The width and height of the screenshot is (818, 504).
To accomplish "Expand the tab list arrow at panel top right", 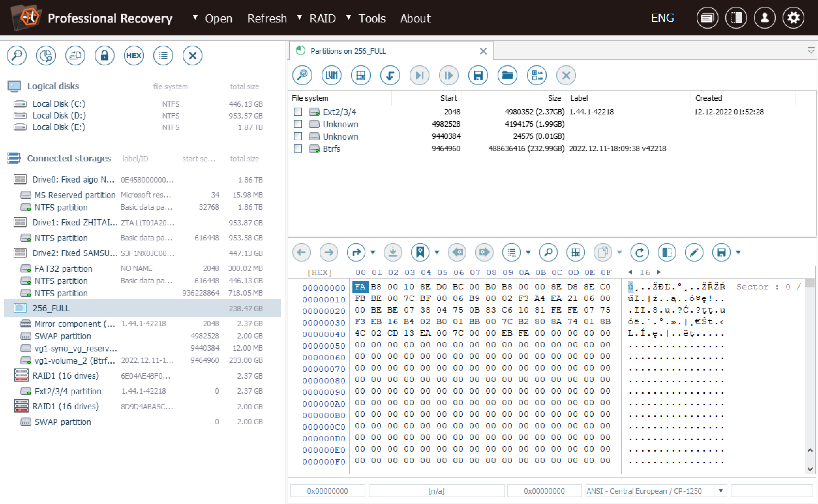I will tap(811, 50).
